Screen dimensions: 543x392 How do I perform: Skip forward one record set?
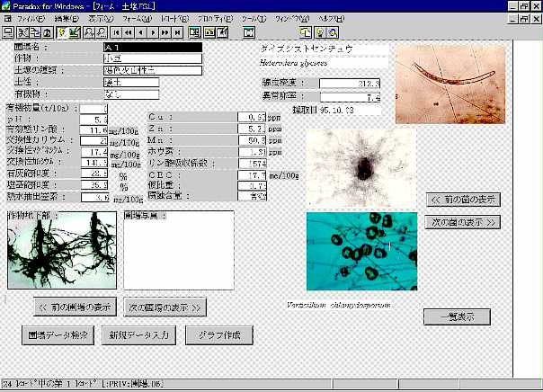coord(165,32)
